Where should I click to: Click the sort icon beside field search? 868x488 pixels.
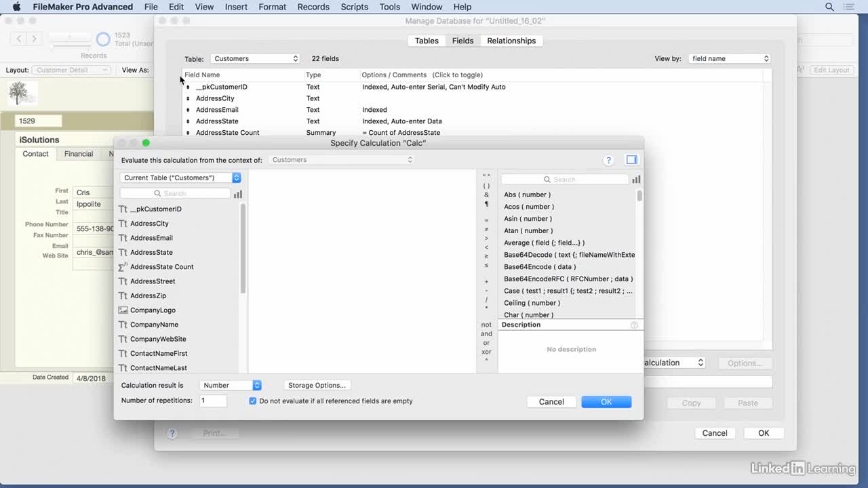click(238, 194)
